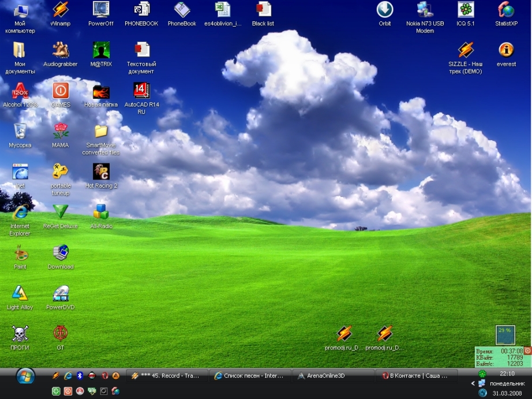Close the traffic statistics widget

[527, 350]
